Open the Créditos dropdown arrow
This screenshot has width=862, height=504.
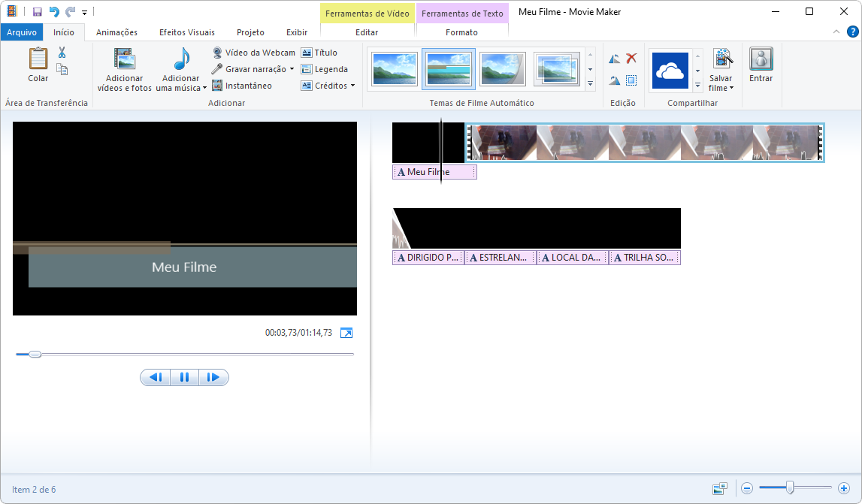353,86
